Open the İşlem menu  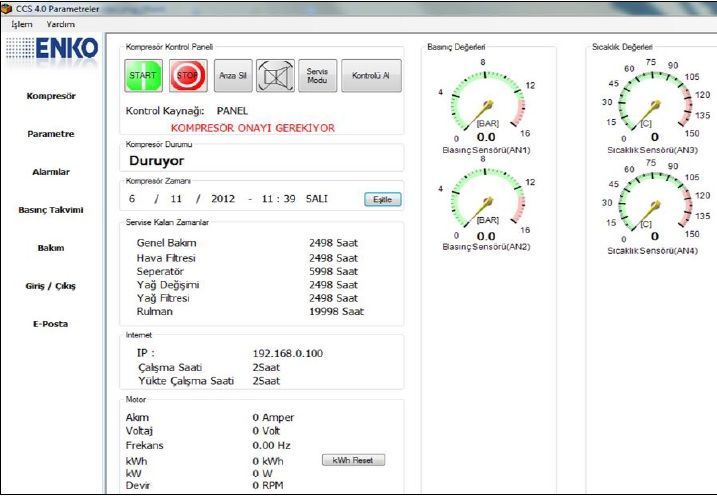[21, 23]
